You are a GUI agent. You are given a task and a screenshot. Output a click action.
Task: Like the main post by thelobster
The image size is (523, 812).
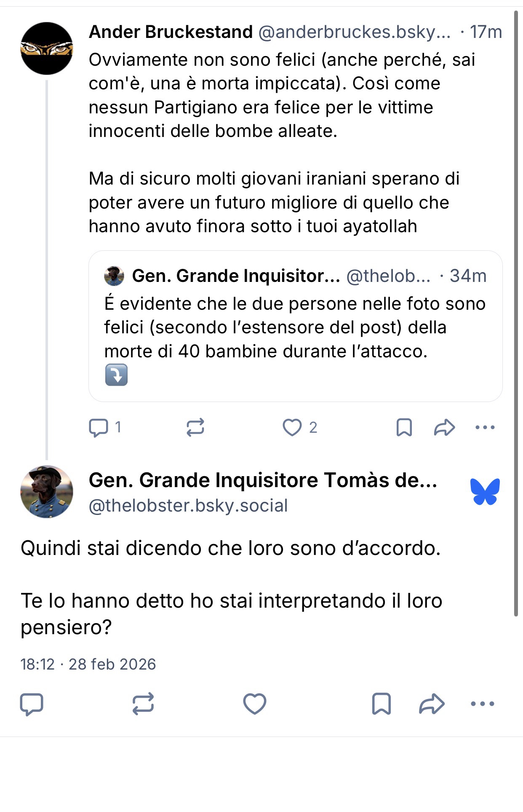click(x=255, y=704)
